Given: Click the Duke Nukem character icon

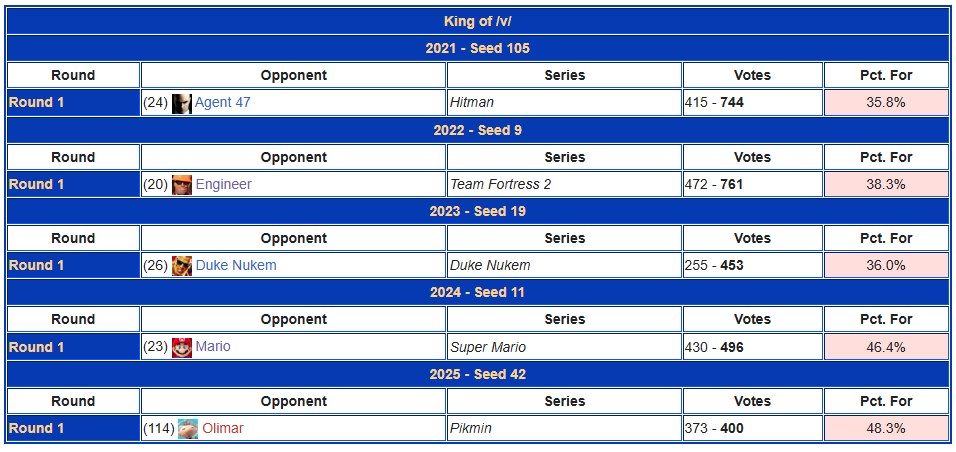Looking at the screenshot, I should click(182, 266).
